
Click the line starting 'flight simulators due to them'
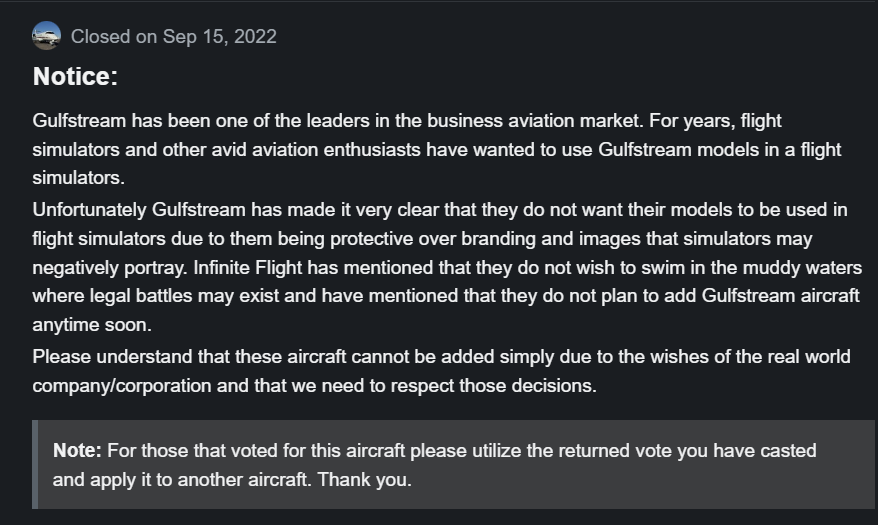(x=422, y=239)
